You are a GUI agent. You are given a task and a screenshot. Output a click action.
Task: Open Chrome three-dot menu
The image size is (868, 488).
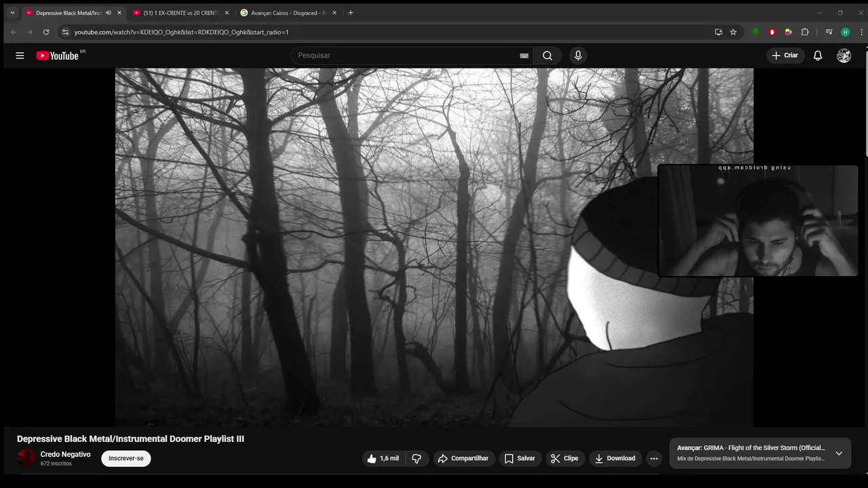860,32
